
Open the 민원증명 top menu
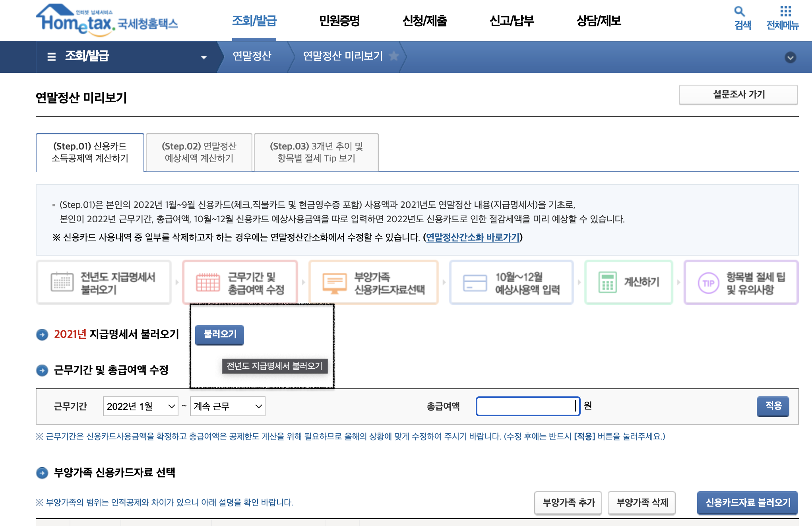(339, 21)
